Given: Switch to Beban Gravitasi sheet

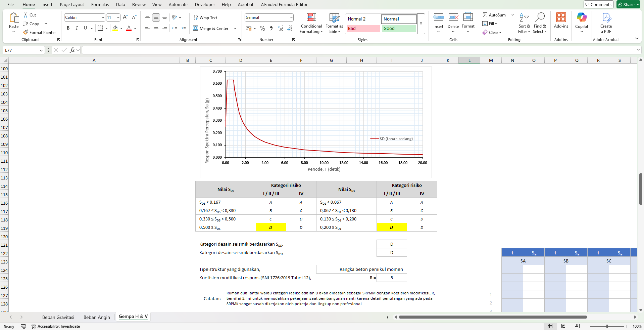Looking at the screenshot, I should (x=58, y=317).
